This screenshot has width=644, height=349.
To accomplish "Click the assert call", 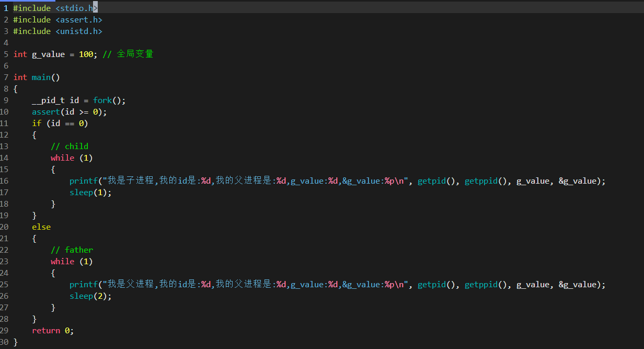I will click(x=46, y=112).
